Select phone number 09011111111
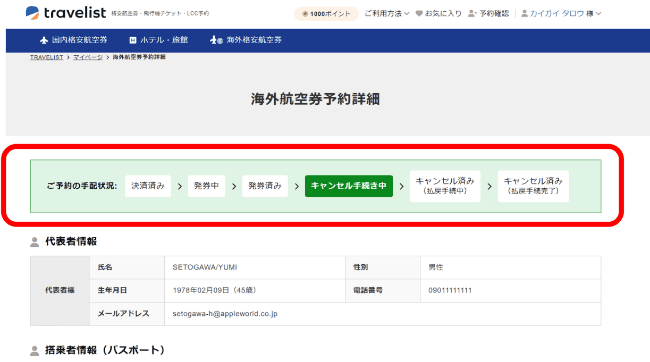 tap(450, 290)
